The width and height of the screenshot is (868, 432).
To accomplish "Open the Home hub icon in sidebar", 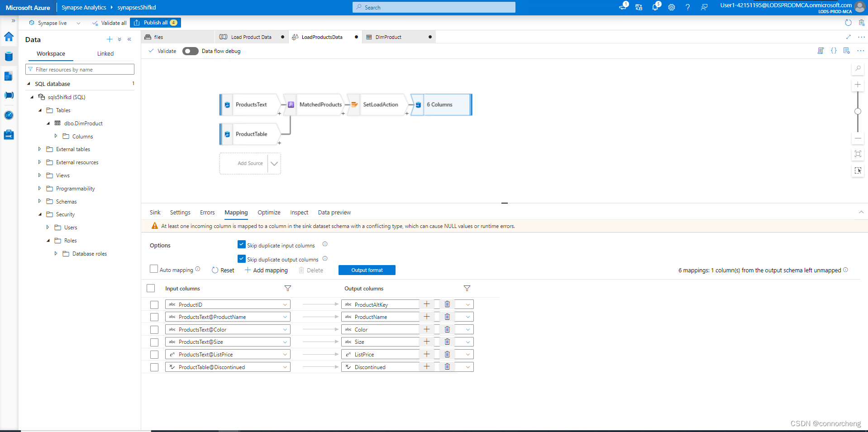I will pos(9,37).
